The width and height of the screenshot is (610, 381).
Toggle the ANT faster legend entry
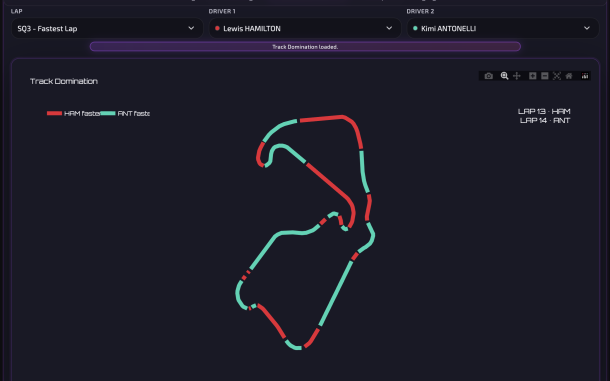(125, 113)
